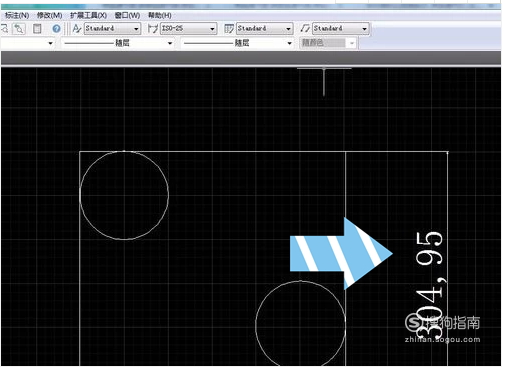Viewport: 505px width, 369px height.
Task: Click the blue Help question mark icon
Action: click(56, 29)
